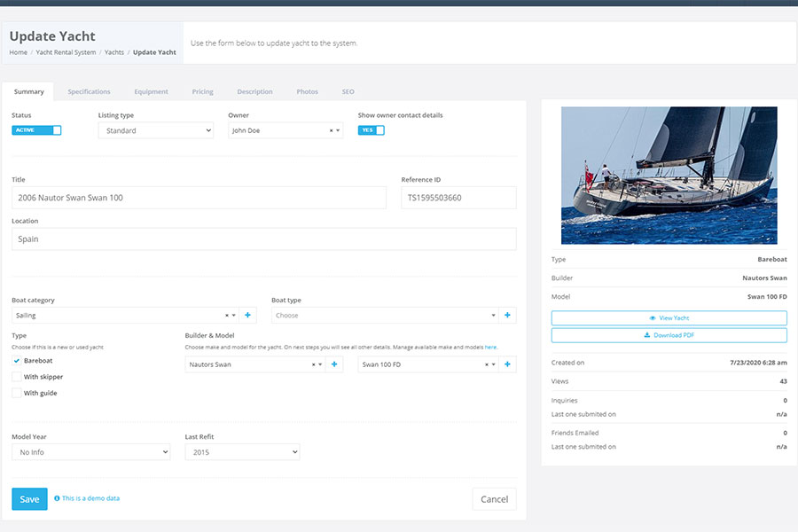
Task: Toggle the Active status switch
Action: pos(36,130)
